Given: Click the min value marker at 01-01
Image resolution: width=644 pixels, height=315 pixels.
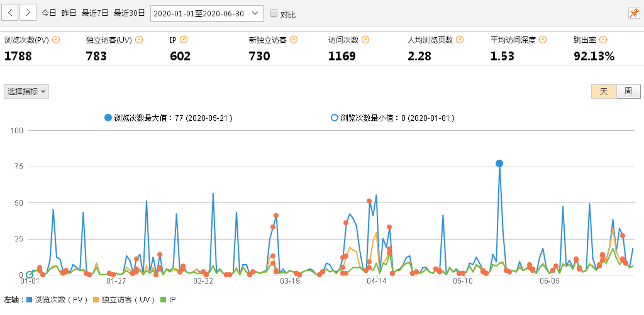Looking at the screenshot, I should (29, 275).
